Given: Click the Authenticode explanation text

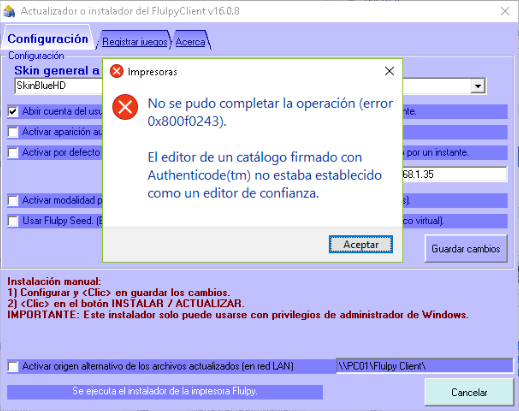Looking at the screenshot, I should tap(265, 175).
